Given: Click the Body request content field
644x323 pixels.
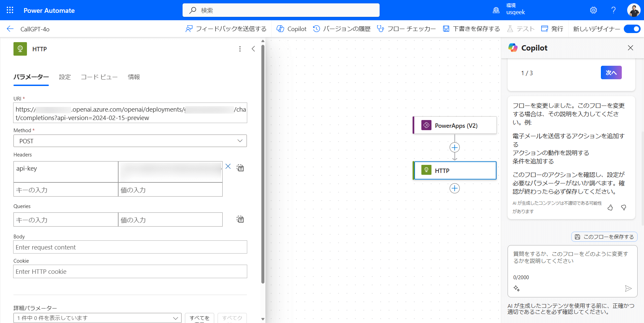Looking at the screenshot, I should [130, 247].
